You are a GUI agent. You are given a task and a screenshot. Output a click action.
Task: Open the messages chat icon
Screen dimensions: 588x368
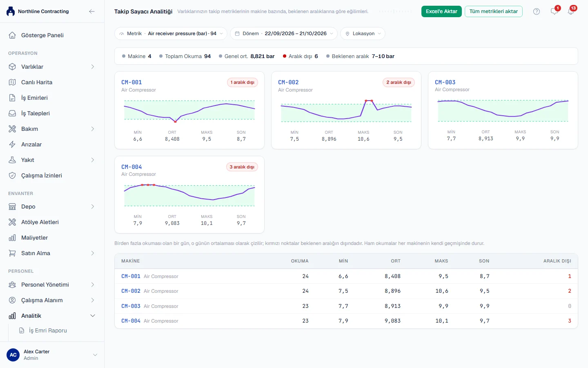point(554,11)
